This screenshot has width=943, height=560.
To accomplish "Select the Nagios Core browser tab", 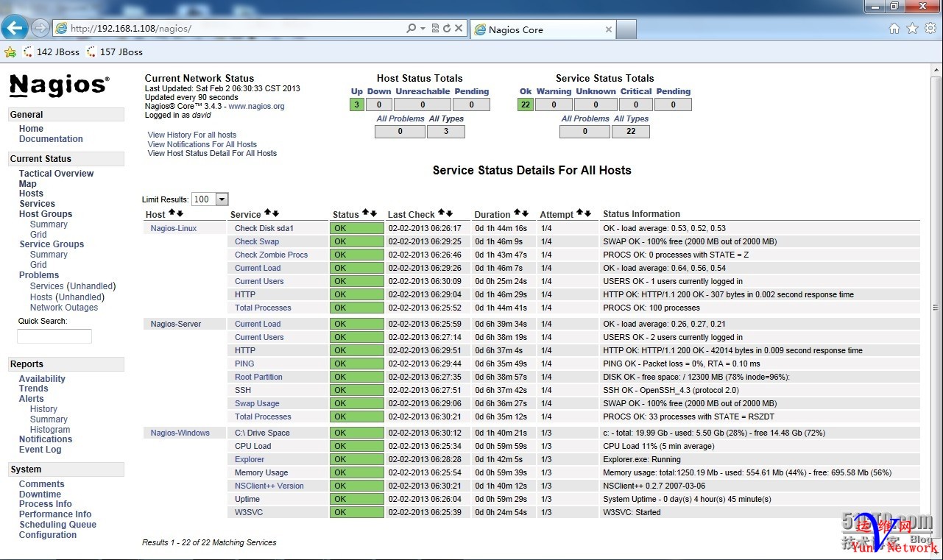I will pos(542,29).
